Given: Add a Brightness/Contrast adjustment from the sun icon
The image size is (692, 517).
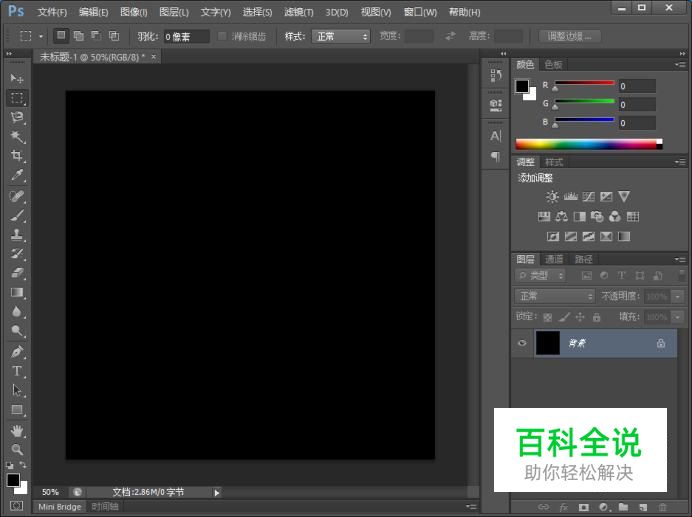Looking at the screenshot, I should click(552, 197).
